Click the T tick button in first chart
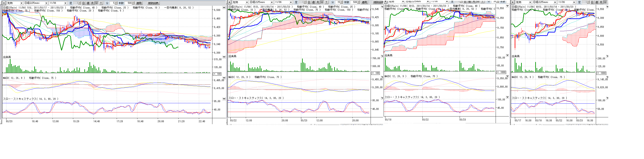The width and height of the screenshot is (644, 159). [x=101, y=3]
